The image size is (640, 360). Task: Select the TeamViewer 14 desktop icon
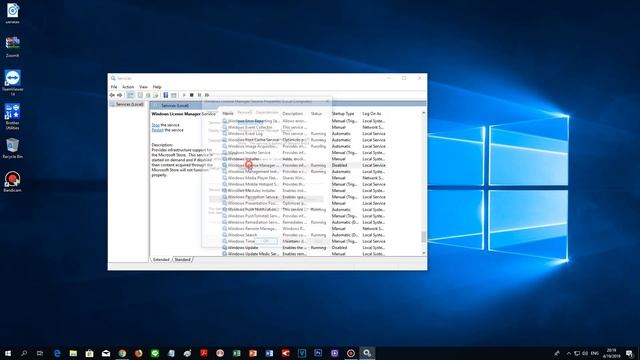coord(13,82)
